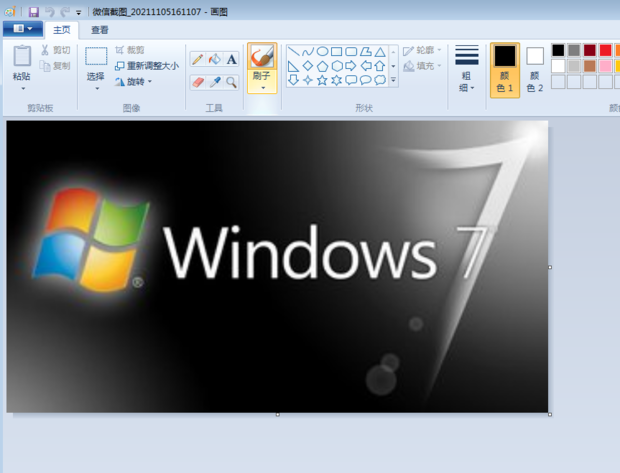Choose the Six-point star shape
620x473 pixels.
click(336, 80)
